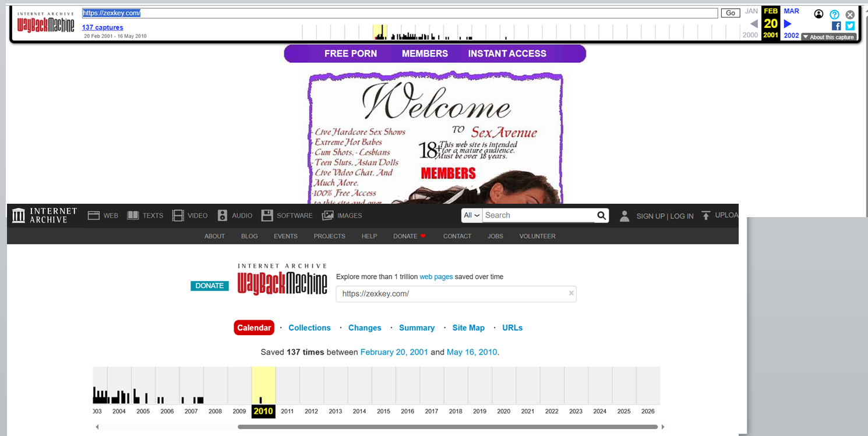868x436 pixels.
Task: Switch to the Calendar tab
Action: 254,328
